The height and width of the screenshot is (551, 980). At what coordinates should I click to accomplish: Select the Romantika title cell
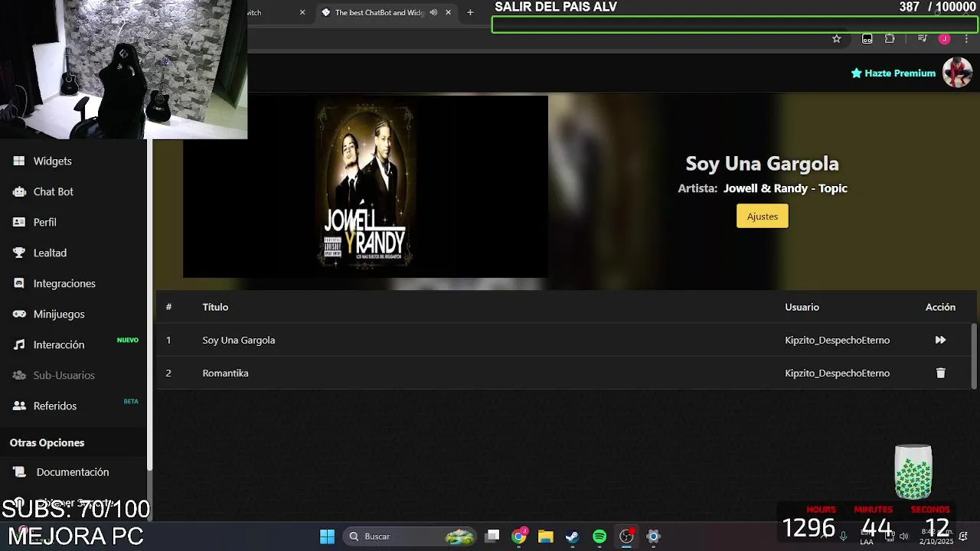tap(225, 373)
